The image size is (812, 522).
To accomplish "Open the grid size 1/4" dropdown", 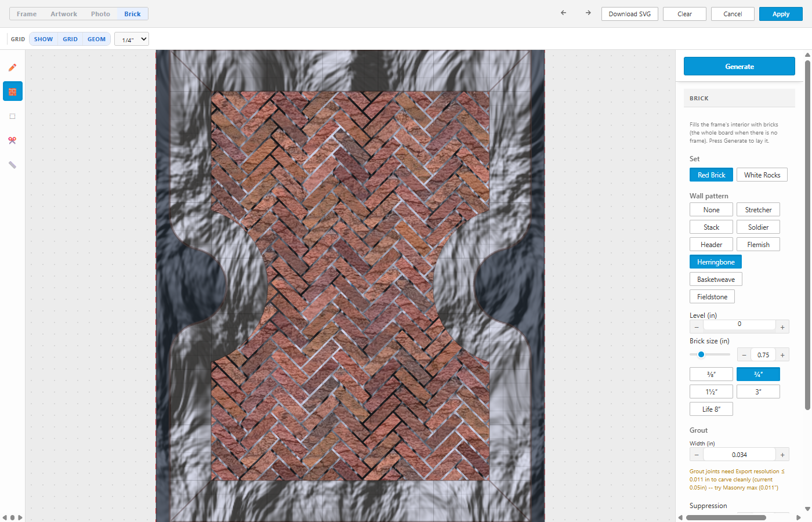I will coord(132,39).
